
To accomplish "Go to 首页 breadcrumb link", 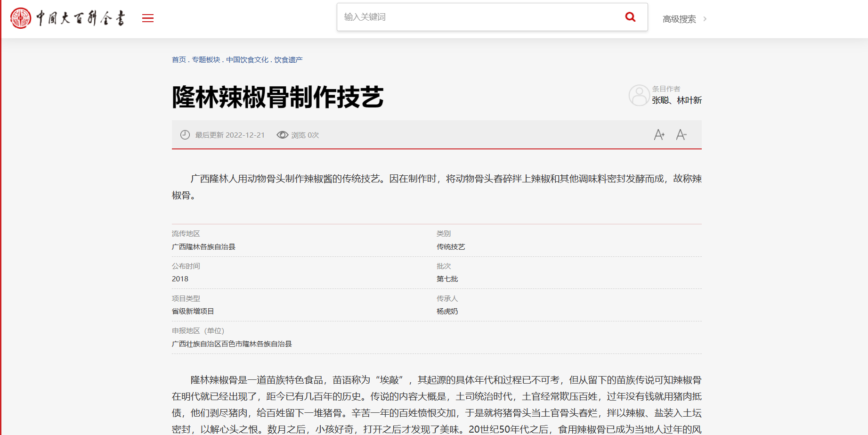I will click(178, 60).
